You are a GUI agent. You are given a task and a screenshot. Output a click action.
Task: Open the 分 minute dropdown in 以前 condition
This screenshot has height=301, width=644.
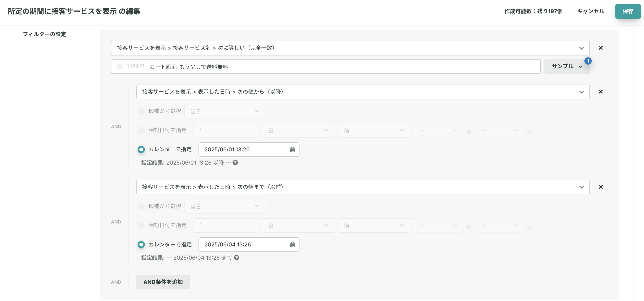coord(501,226)
